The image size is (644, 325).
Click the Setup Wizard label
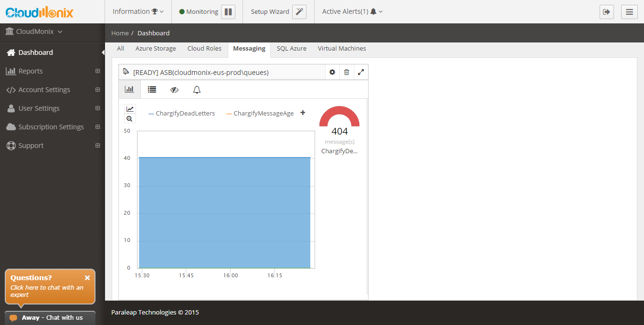[270, 11]
